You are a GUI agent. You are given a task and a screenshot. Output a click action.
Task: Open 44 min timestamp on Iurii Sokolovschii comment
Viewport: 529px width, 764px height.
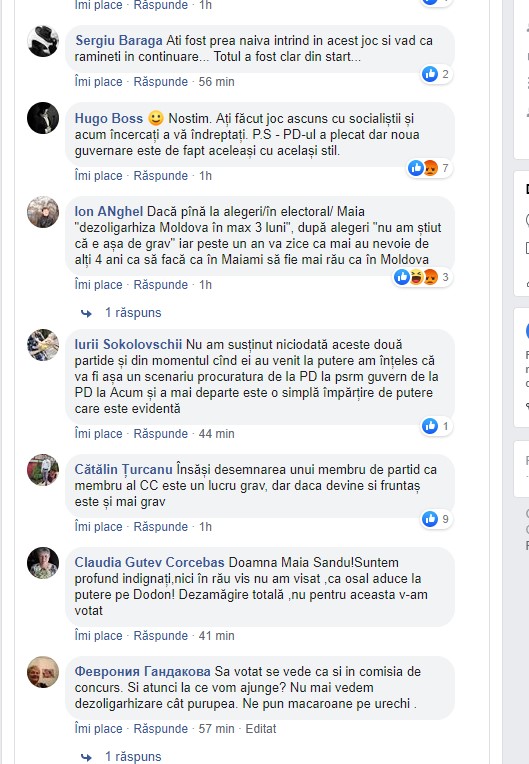pyautogui.click(x=216, y=434)
